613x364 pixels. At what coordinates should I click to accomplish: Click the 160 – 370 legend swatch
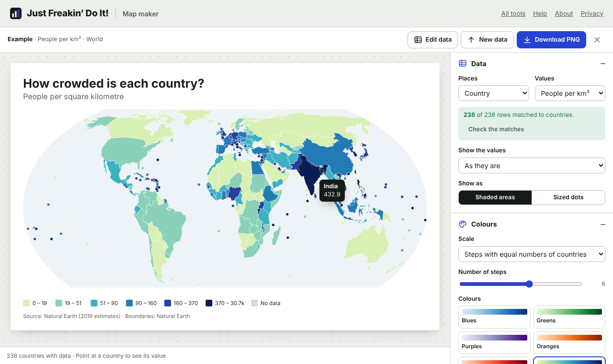168,303
